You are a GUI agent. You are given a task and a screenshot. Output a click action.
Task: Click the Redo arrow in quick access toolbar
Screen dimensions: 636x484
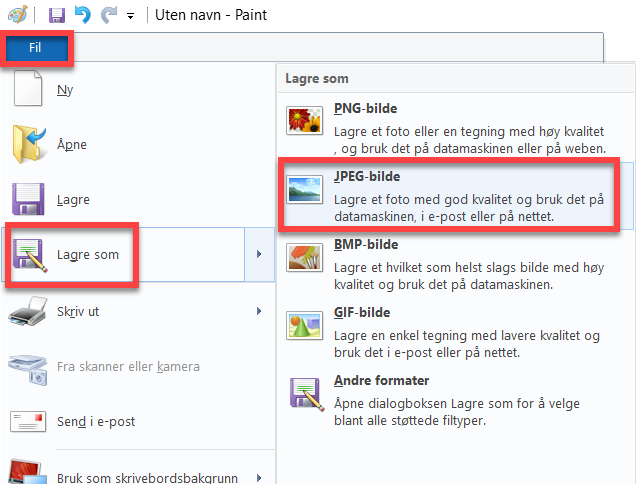coord(108,16)
